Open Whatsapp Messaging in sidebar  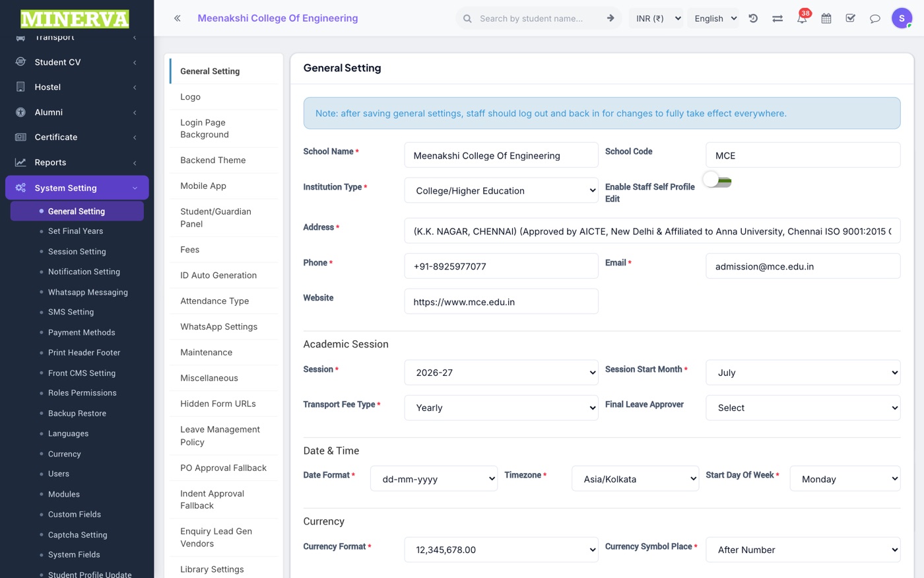[88, 292]
